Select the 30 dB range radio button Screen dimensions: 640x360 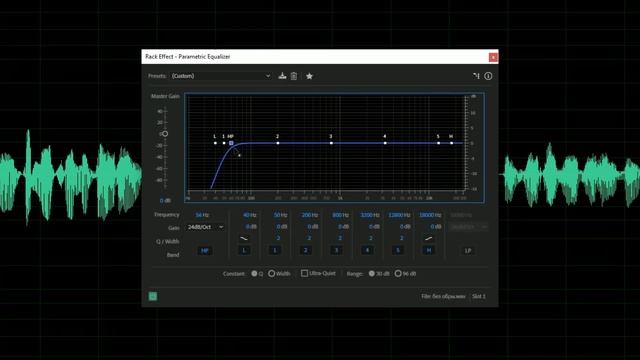371,273
